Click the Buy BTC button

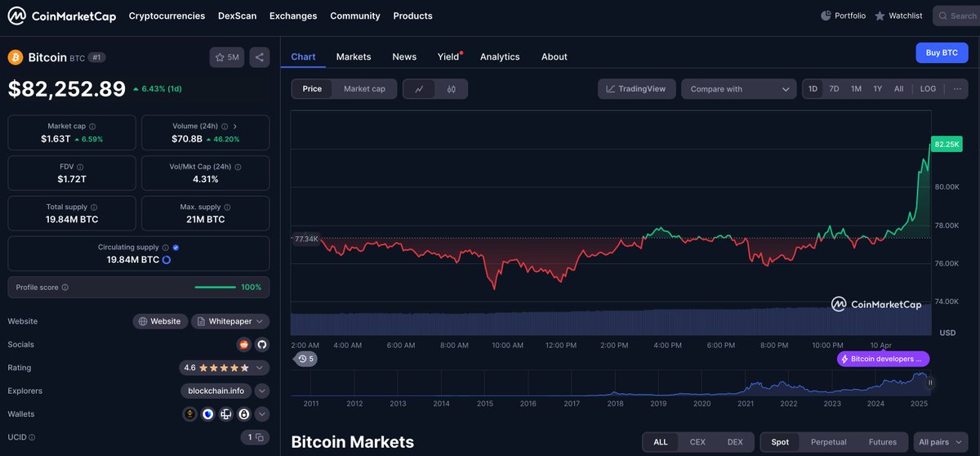[942, 52]
